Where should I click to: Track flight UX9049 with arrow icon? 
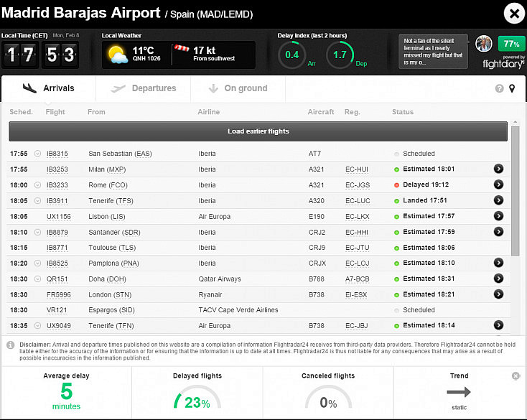pos(498,325)
